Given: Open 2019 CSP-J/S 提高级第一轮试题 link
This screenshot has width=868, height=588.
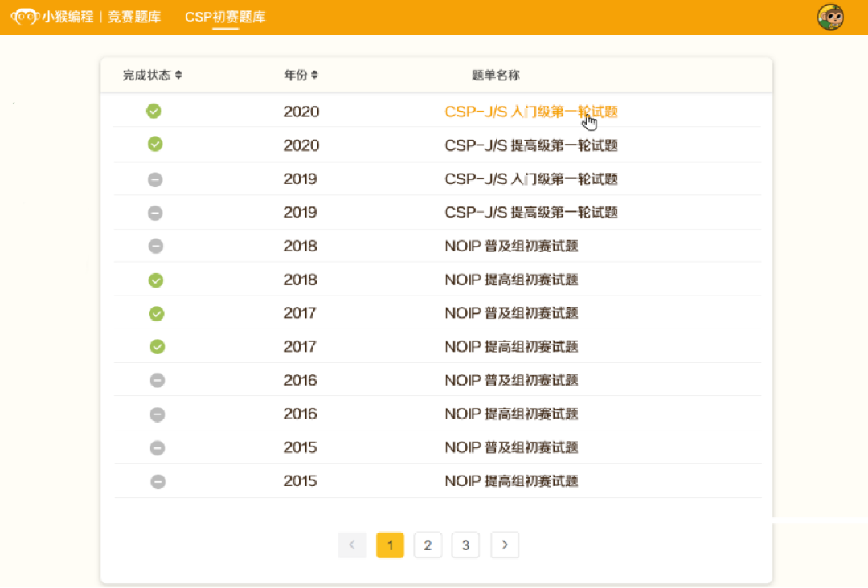Looking at the screenshot, I should point(530,213).
